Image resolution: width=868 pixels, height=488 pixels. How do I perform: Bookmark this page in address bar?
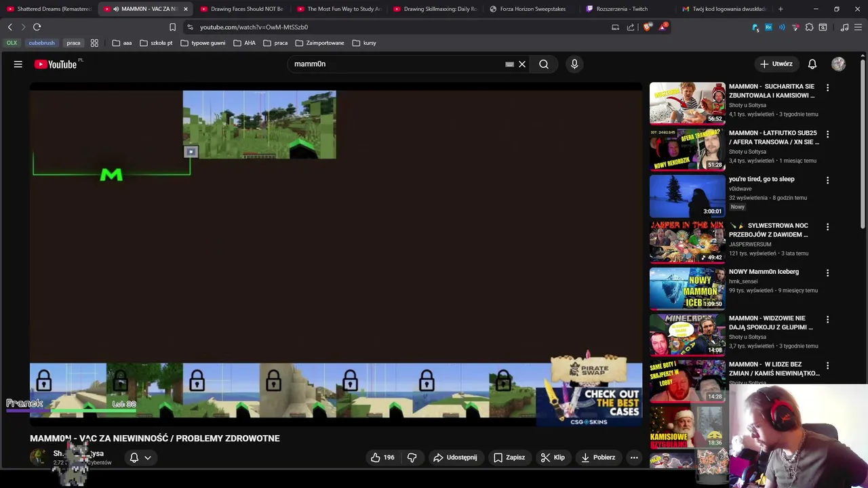(172, 27)
